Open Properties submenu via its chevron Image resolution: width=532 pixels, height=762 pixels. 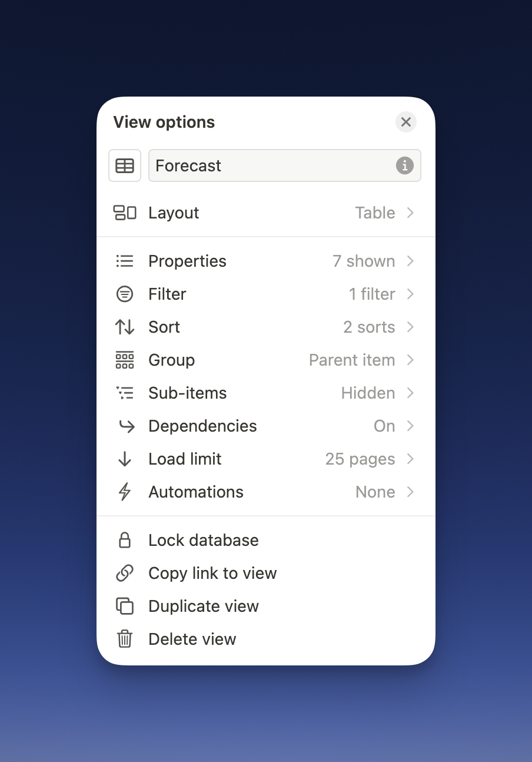pos(411,261)
